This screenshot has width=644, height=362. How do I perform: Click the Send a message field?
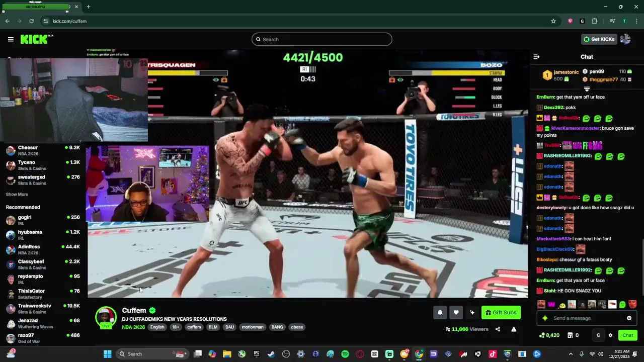[587, 318]
